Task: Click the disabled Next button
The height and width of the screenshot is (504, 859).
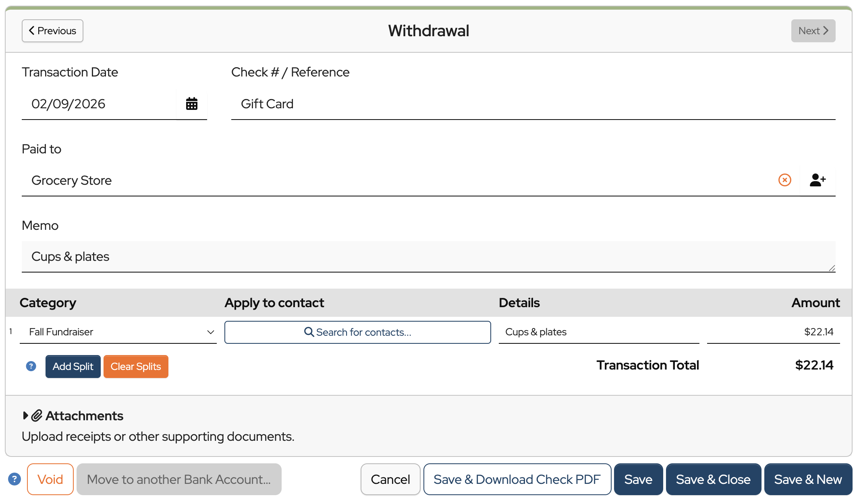Action: click(813, 31)
